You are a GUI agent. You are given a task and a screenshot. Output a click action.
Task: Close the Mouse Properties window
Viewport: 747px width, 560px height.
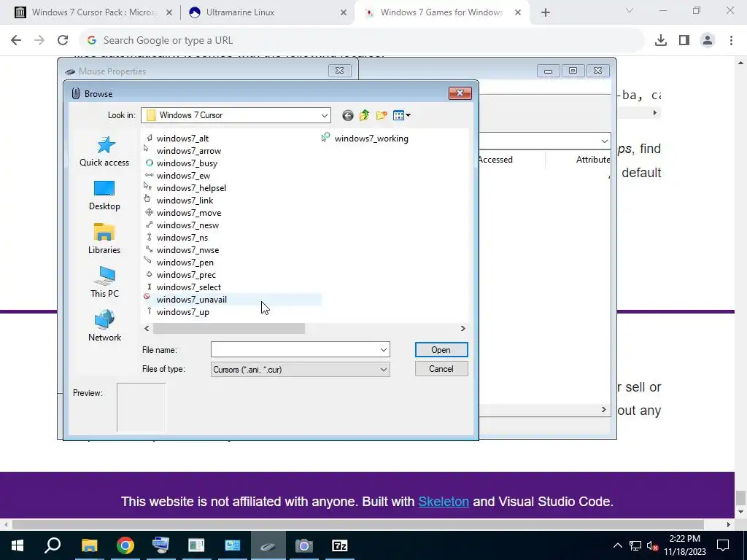click(340, 71)
